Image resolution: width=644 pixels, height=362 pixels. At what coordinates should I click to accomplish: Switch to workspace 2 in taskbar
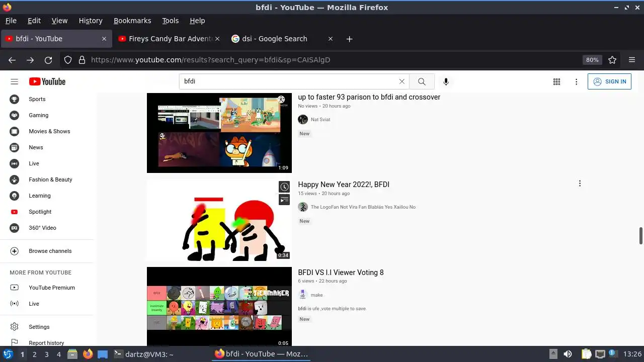click(x=34, y=354)
